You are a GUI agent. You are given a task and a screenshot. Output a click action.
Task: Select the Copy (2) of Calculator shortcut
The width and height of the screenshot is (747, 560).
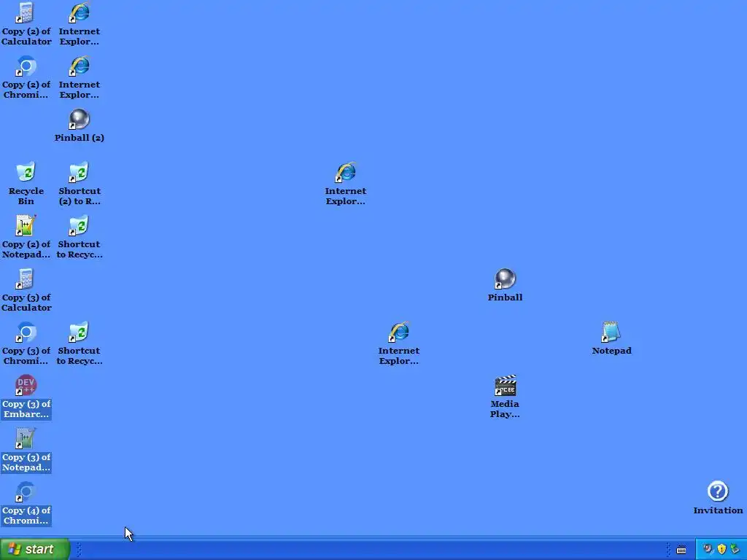click(26, 24)
